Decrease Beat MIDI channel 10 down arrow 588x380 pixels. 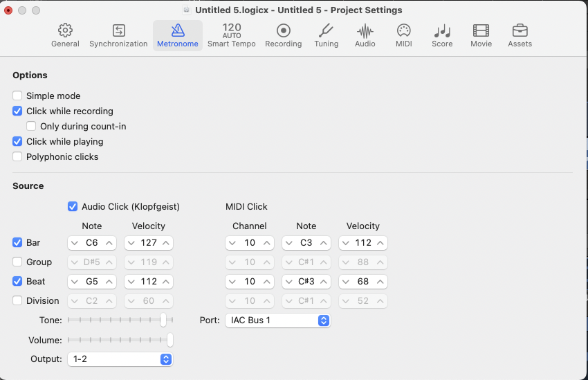pyautogui.click(x=232, y=281)
